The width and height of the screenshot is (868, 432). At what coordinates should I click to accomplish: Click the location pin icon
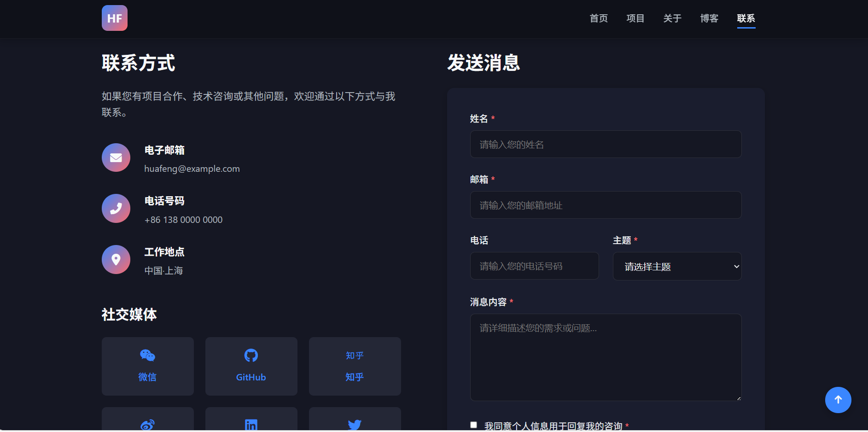click(116, 260)
